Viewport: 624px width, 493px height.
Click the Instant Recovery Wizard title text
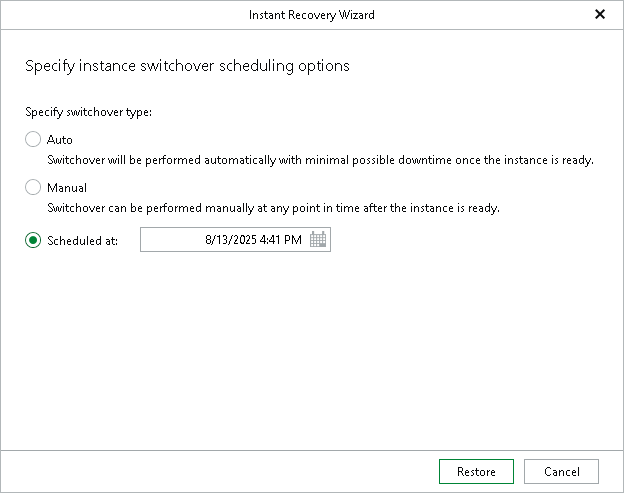312,15
